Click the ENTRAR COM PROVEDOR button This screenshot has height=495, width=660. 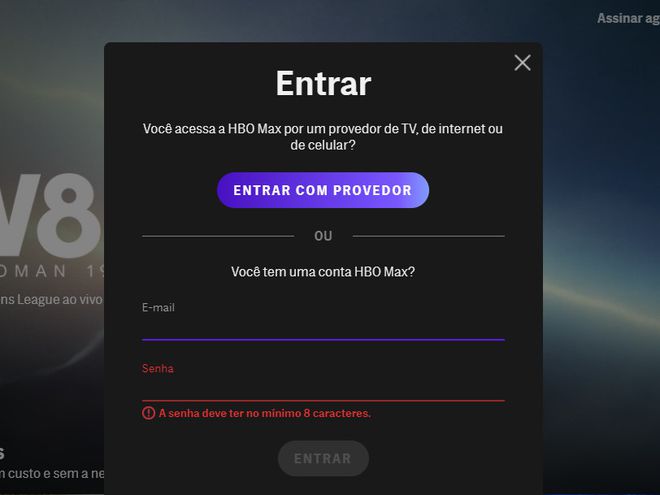pos(323,190)
